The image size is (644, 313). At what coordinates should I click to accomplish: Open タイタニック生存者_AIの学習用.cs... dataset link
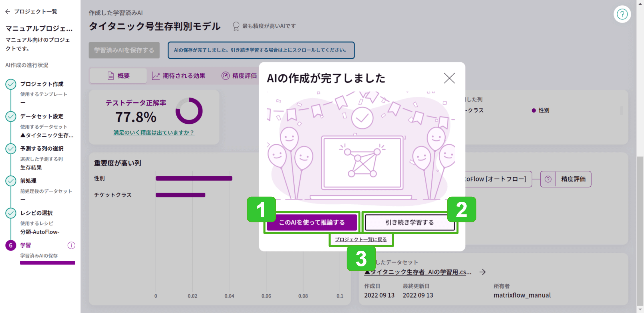pos(418,272)
